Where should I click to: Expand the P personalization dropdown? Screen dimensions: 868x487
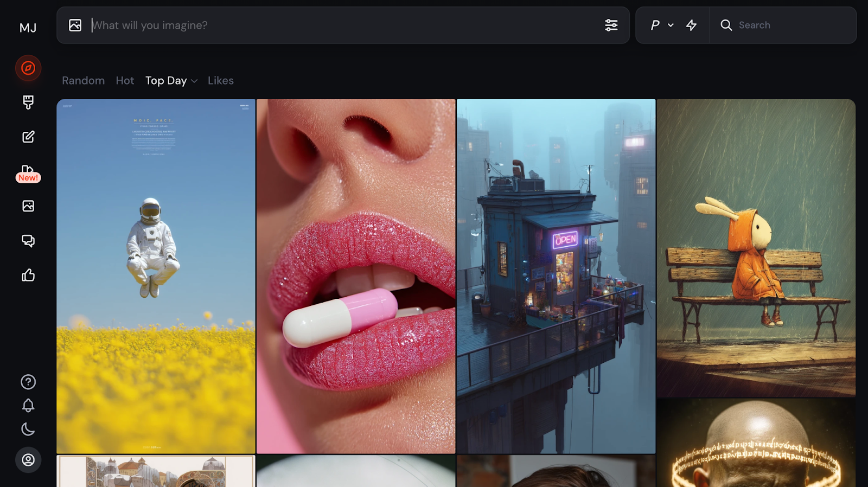pyautogui.click(x=662, y=25)
